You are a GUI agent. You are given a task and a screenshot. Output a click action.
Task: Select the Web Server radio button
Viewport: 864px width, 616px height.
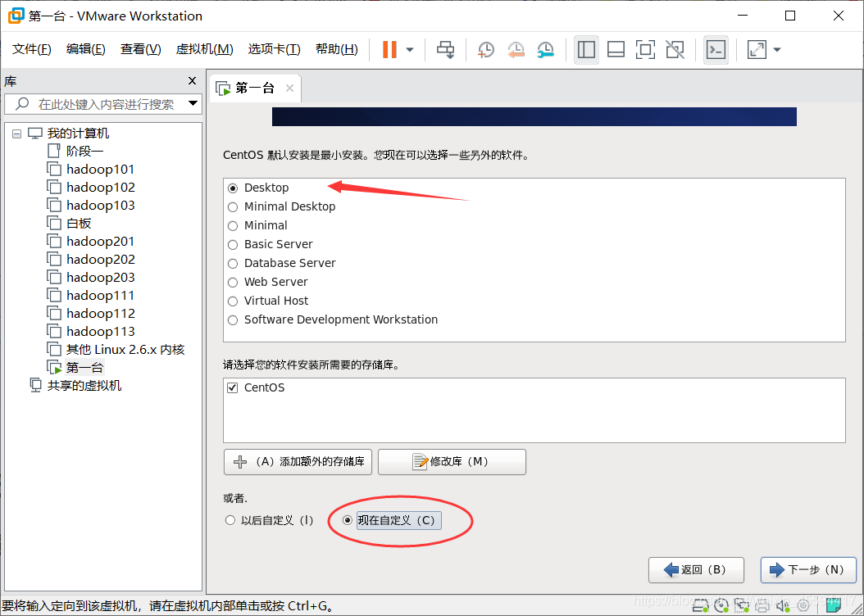pos(233,283)
